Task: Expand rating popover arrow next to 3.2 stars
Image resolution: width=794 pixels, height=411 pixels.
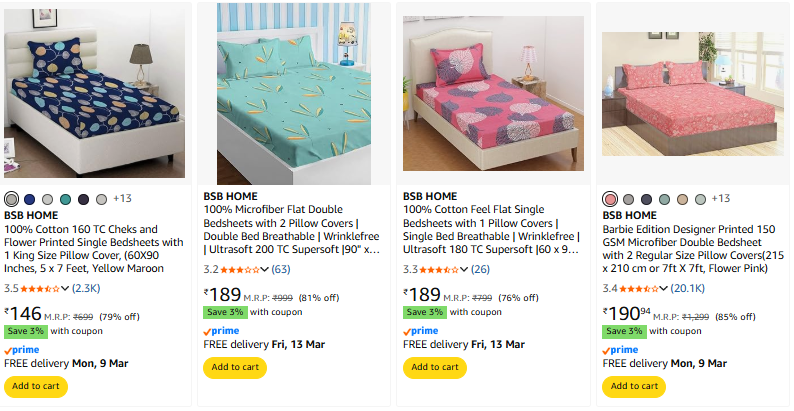Action: pyautogui.click(x=265, y=269)
